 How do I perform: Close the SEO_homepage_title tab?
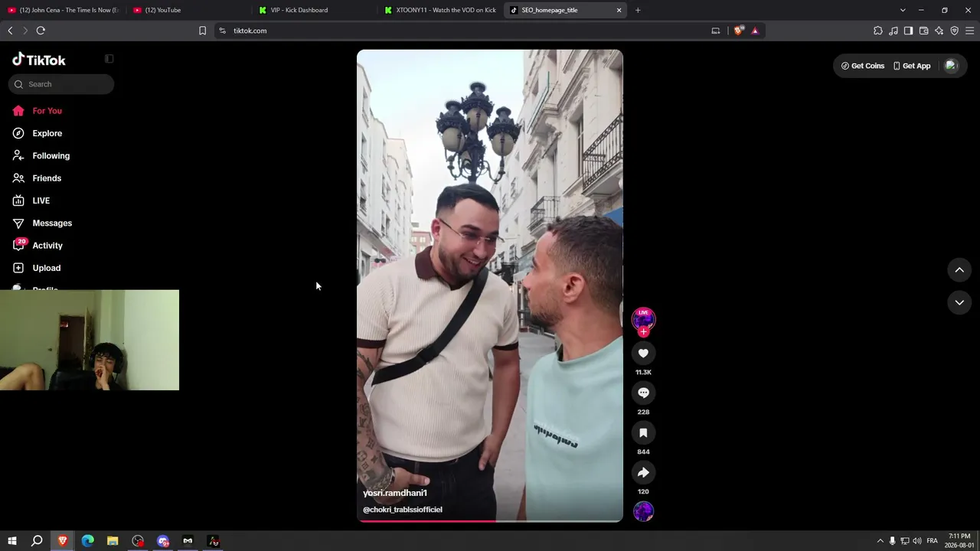[x=619, y=10]
